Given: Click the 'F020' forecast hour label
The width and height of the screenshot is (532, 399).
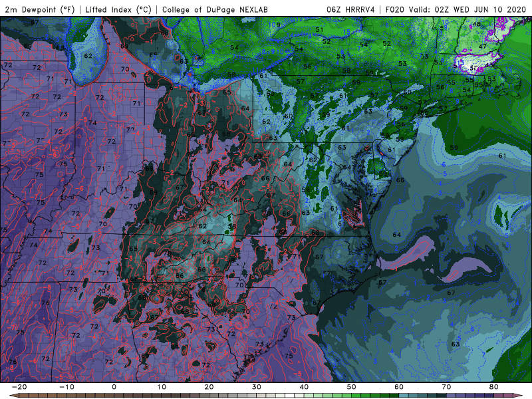Looking at the screenshot, I should coord(394,9).
